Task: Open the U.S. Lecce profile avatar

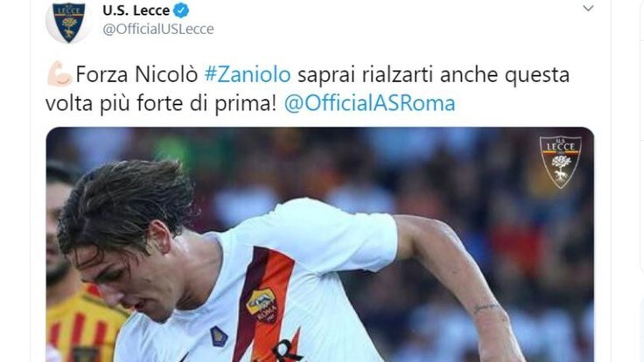Action: [68, 22]
